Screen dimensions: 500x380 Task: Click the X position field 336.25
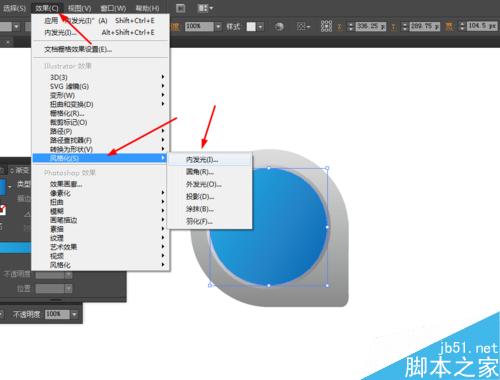tap(371, 26)
